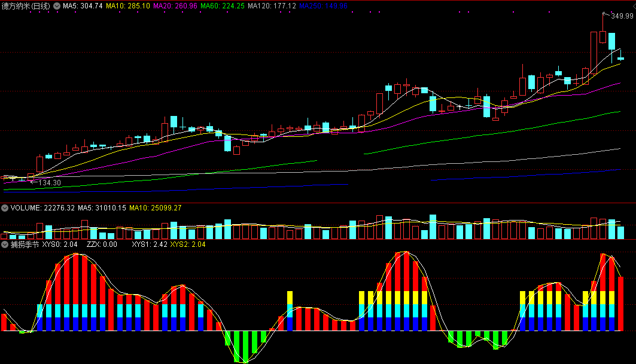Click the ZZX: 0.00 value
The image size is (636, 364).
point(102,244)
